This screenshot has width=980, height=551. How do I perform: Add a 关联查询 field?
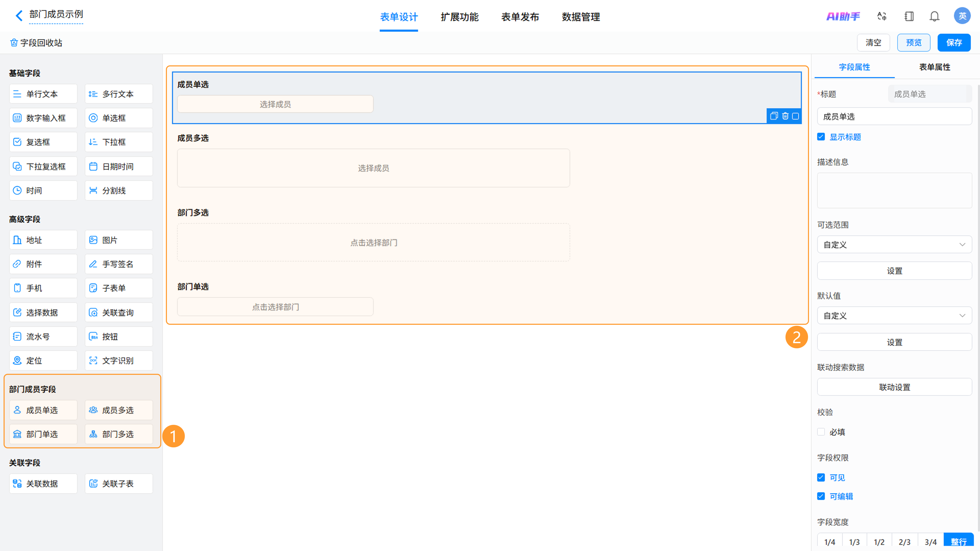(119, 313)
